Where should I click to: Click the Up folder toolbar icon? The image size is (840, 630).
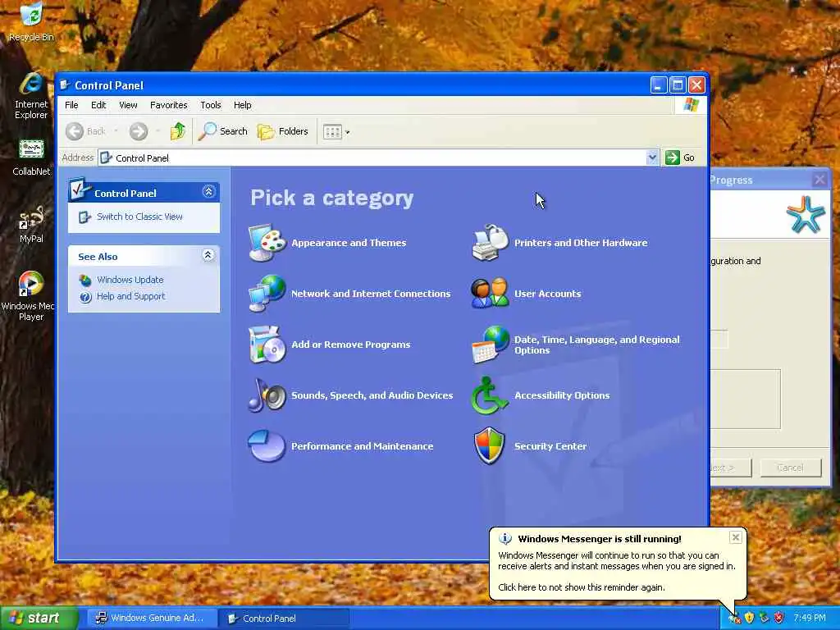(x=178, y=131)
